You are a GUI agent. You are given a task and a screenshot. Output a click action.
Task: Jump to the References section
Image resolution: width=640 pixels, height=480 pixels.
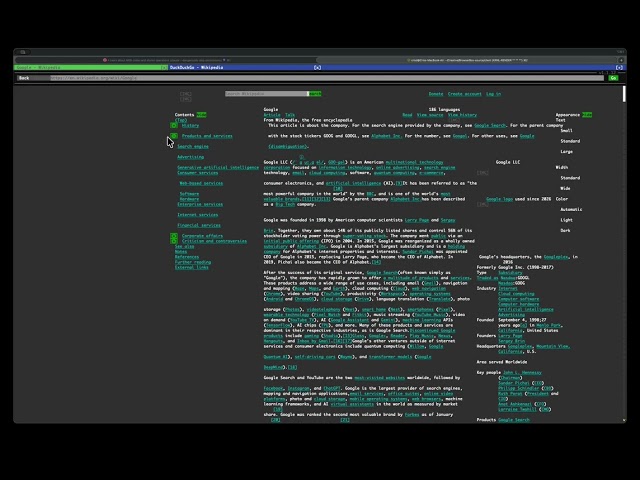click(x=187, y=257)
